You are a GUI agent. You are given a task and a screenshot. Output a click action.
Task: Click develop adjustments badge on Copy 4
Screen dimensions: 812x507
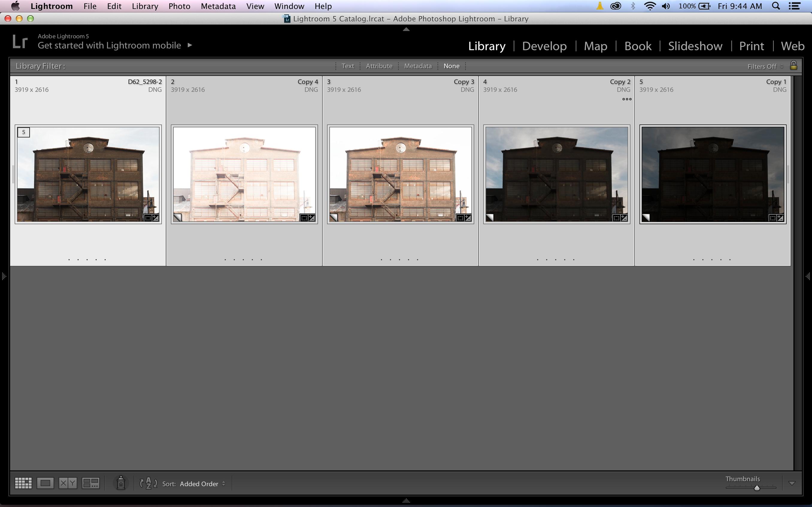[x=312, y=218]
